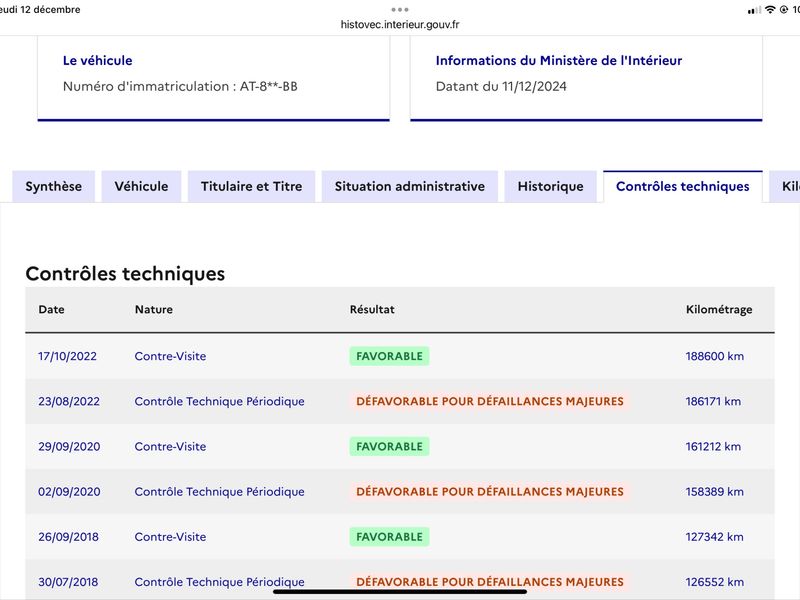This screenshot has width=800, height=600.
Task: Click the Résultat column header
Action: click(x=372, y=309)
